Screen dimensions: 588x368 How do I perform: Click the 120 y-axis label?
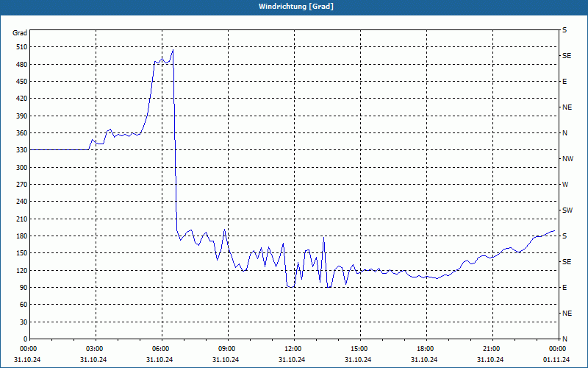[x=22, y=270]
